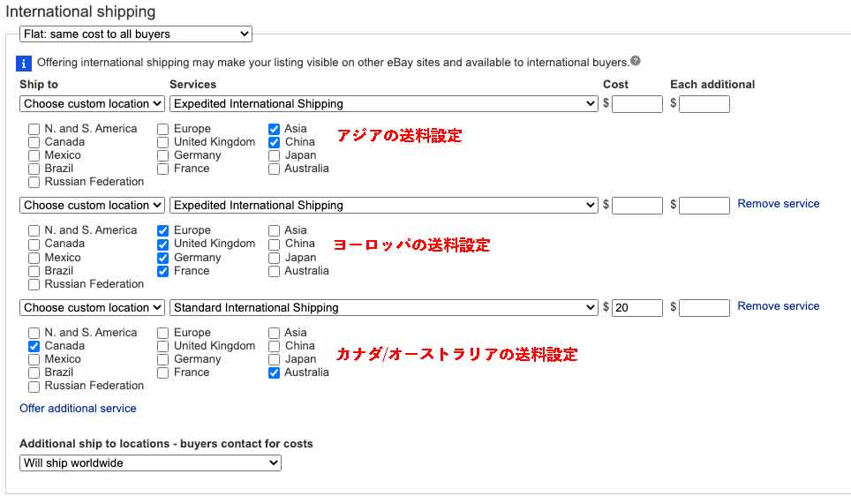Check United Kingdom in Standard service

click(162, 346)
